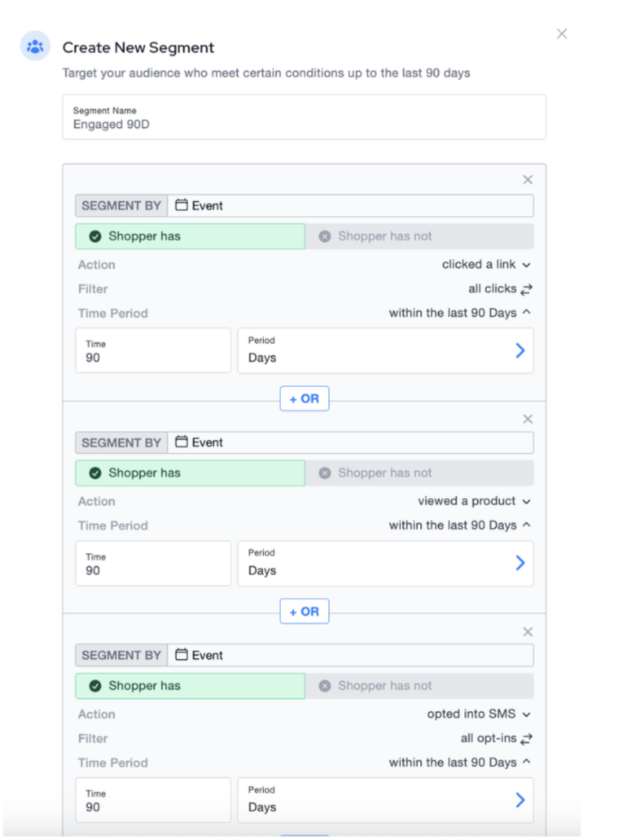Screen dimensions: 619x840
Task: Open Period arrow in clicked a link block
Action: (x=520, y=351)
